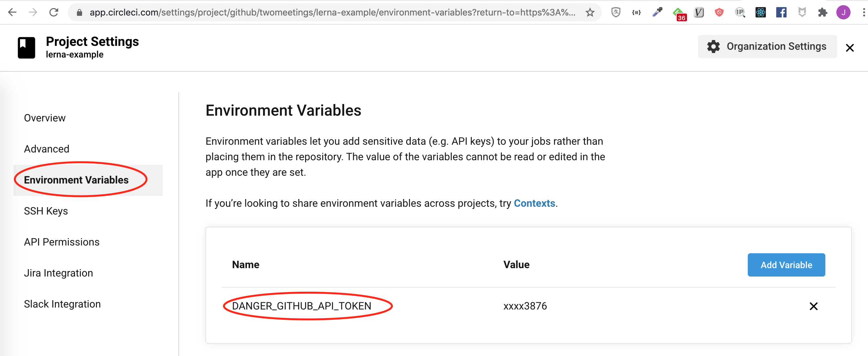Click the Add Variable button
This screenshot has width=868, height=356.
[786, 265]
